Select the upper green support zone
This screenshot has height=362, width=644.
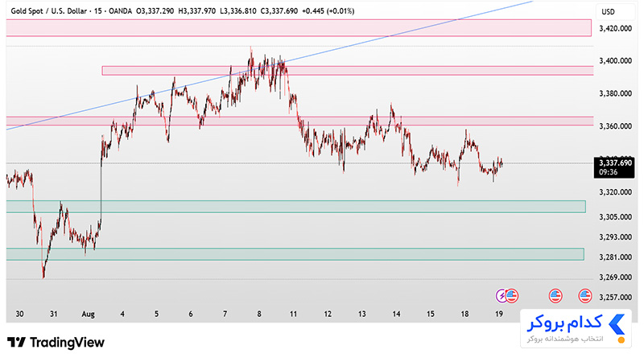295,207
